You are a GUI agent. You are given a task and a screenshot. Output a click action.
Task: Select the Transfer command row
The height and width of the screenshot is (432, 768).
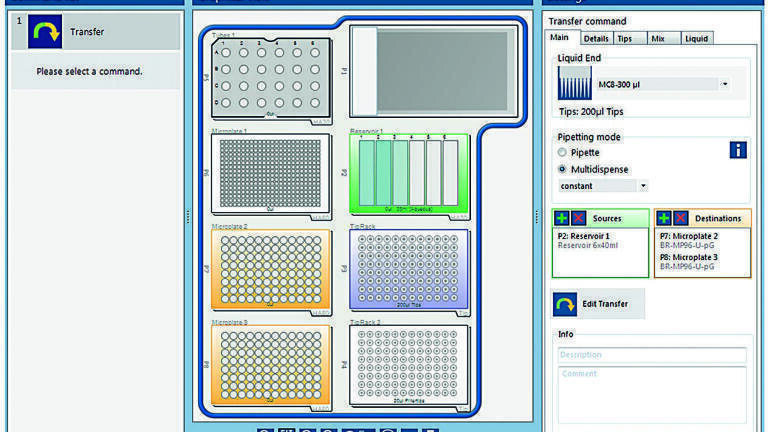point(96,31)
